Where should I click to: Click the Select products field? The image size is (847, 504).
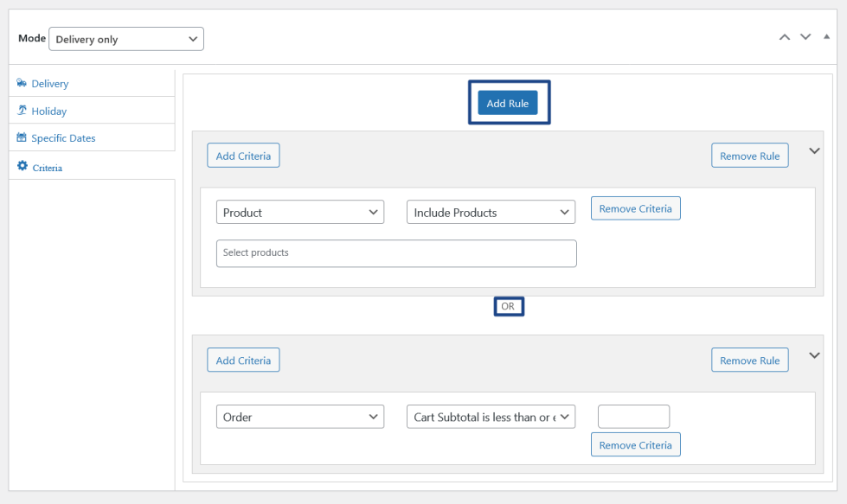tap(396, 253)
